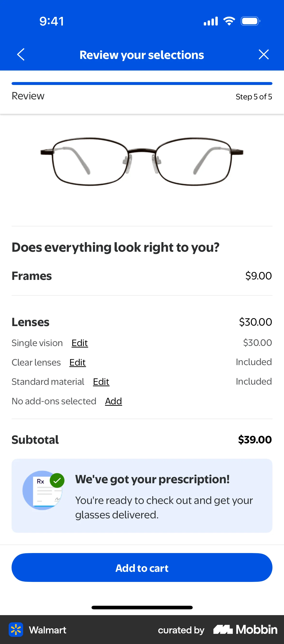The height and width of the screenshot is (644, 284).
Task: Add lens add-ons
Action: [113, 401]
